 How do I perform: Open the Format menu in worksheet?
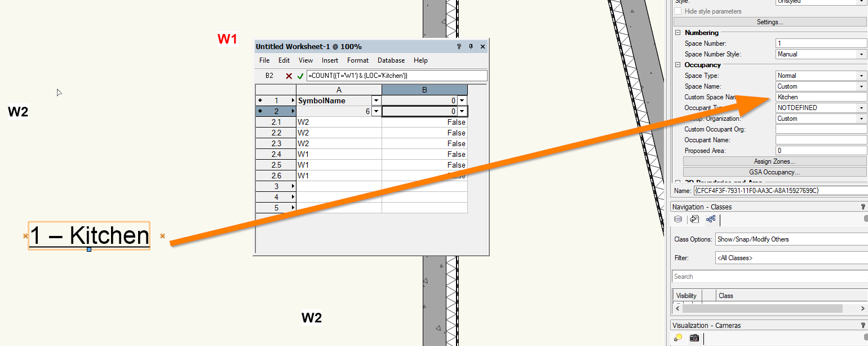coord(357,60)
